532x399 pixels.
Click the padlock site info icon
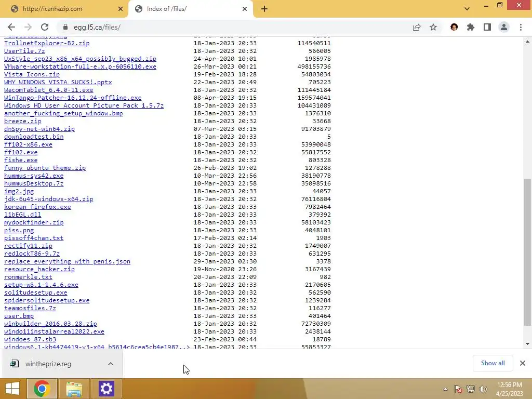point(65,27)
